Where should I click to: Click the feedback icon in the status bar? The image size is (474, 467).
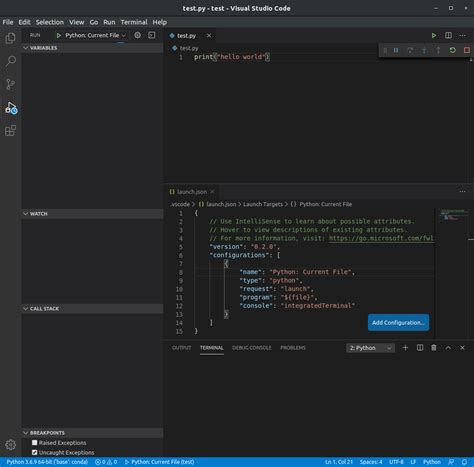coord(451,462)
